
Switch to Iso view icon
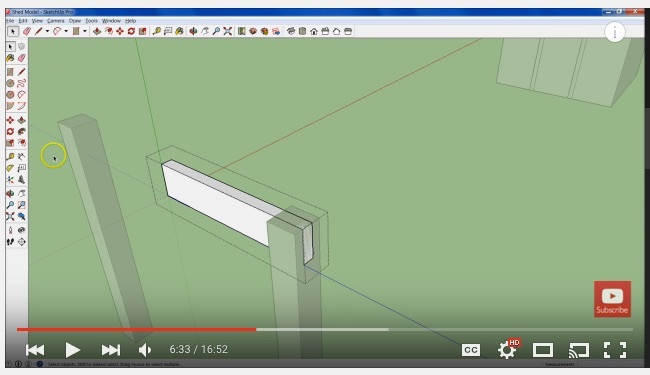tap(291, 31)
